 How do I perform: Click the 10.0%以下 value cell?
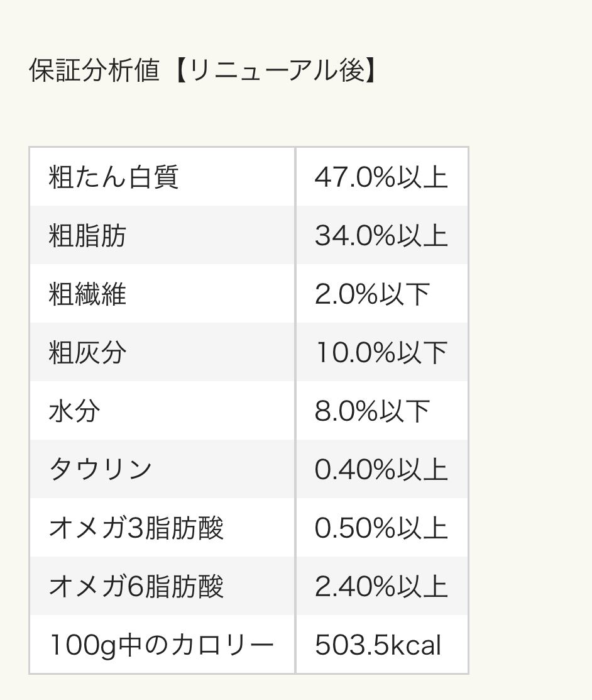click(381, 352)
